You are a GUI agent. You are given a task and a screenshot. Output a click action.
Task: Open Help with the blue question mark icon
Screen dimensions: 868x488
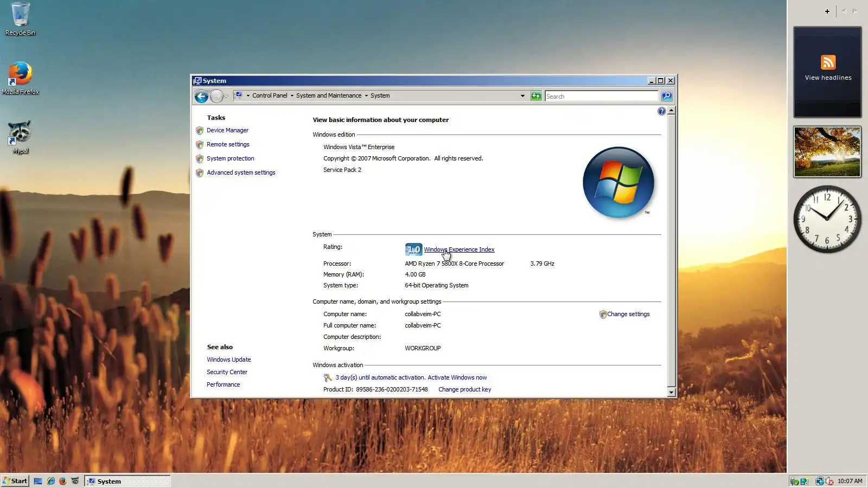(x=661, y=111)
